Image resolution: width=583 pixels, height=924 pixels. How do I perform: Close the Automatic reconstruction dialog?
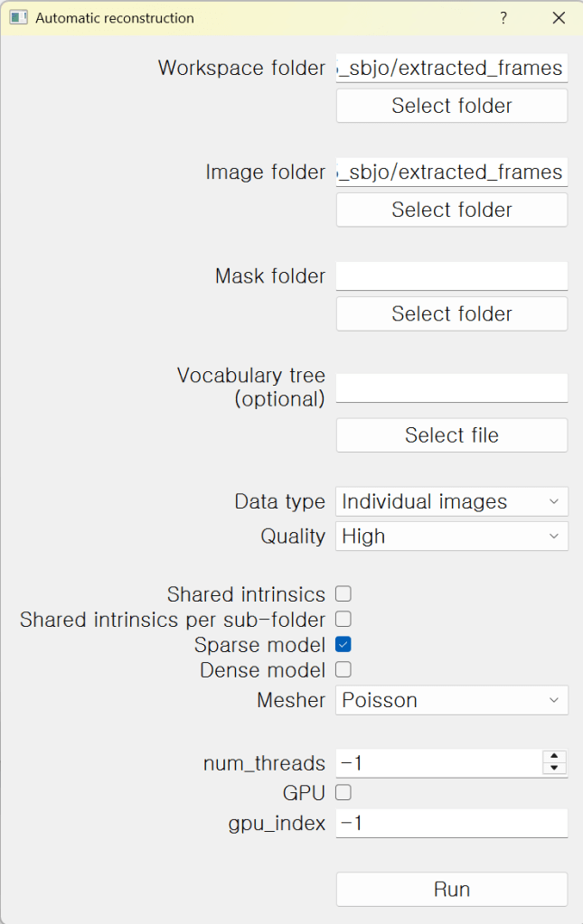click(x=559, y=18)
